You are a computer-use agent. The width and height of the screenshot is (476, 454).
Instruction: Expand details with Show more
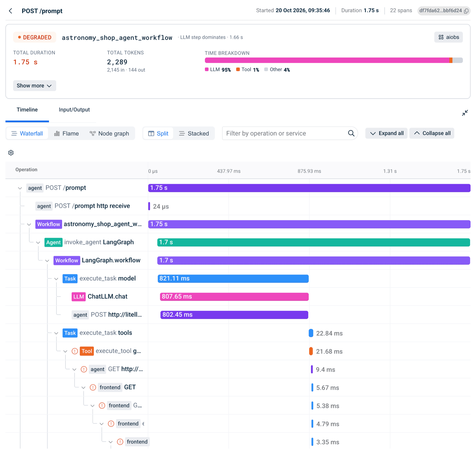(34, 86)
